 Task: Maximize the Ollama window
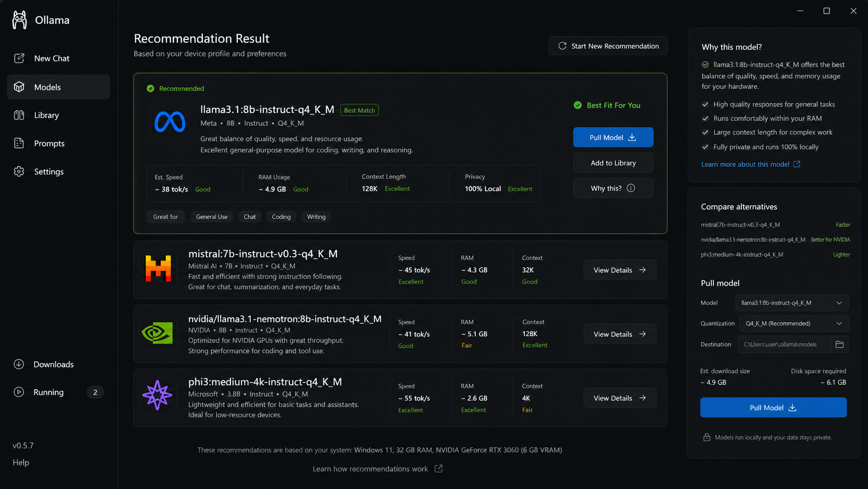pos(826,11)
